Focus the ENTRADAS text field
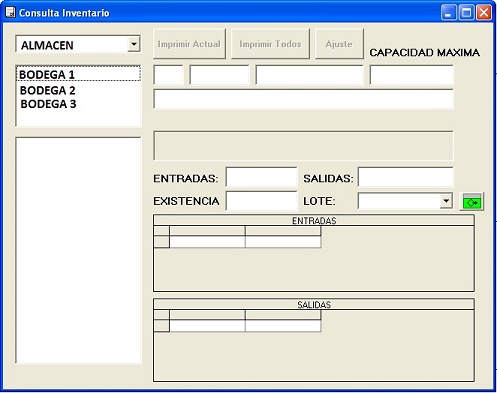Screen dimensions: 497x393 click(261, 177)
